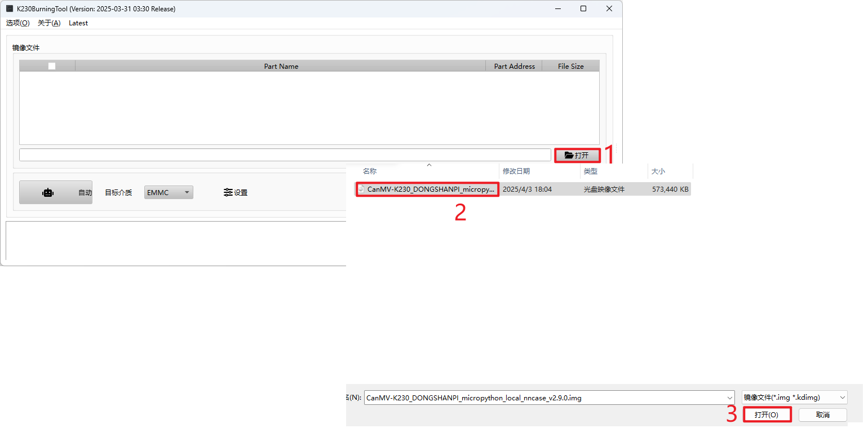This screenshot has width=868, height=428.
Task: Open the Latest menu item
Action: coord(78,23)
